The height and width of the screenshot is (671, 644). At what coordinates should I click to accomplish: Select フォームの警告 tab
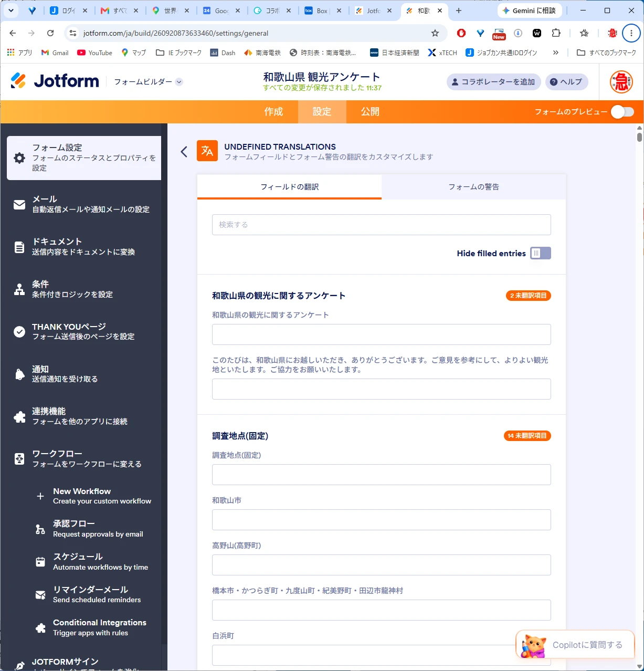pyautogui.click(x=474, y=187)
